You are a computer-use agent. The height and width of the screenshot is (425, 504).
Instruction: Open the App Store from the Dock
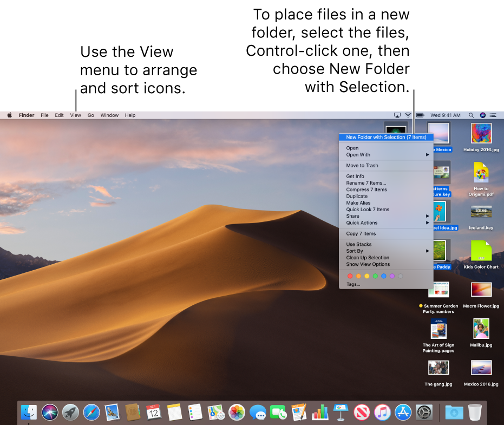(402, 412)
